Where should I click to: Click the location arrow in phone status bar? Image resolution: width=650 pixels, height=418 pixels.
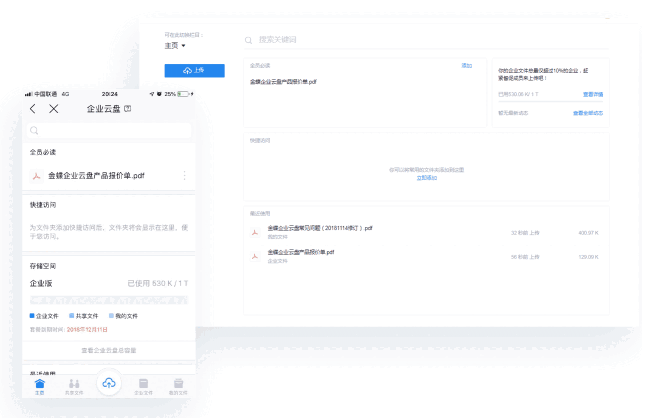(152, 94)
